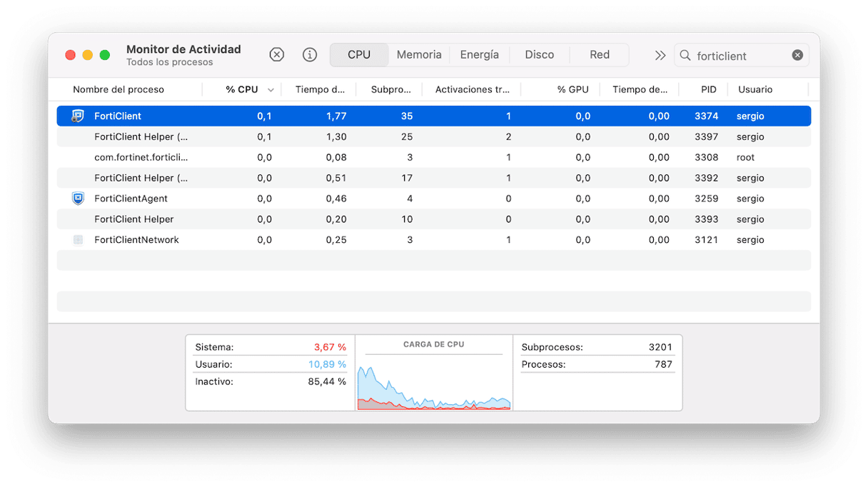This screenshot has height=487, width=868.
Task: Click the toolbar overflow double-chevron icon
Action: point(660,55)
